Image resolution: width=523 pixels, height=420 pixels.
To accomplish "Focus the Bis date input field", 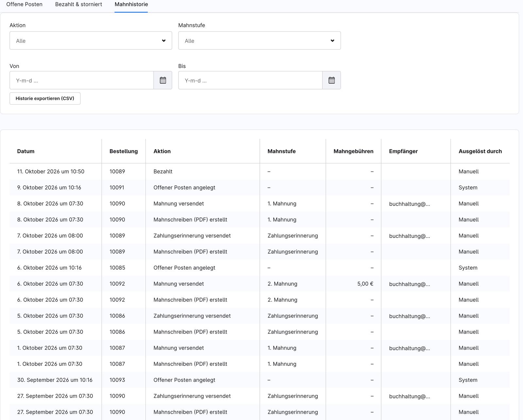I will tap(250, 80).
